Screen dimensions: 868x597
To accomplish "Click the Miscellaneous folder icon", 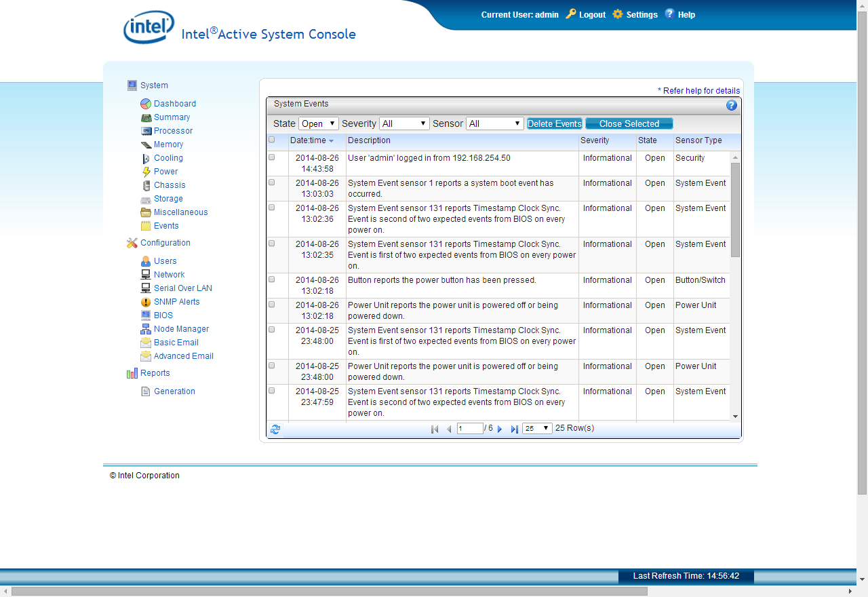I will click(x=146, y=212).
